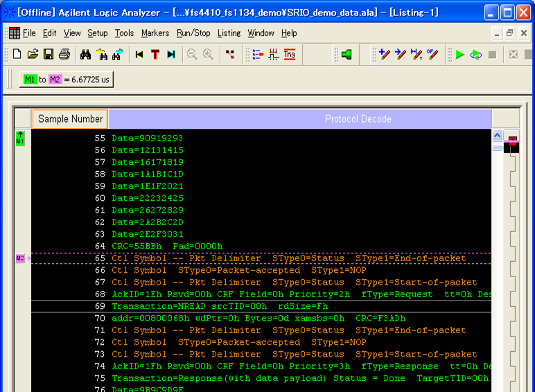Click the green M1 label in measurement bar
This screenshot has width=535, height=392.
point(30,80)
